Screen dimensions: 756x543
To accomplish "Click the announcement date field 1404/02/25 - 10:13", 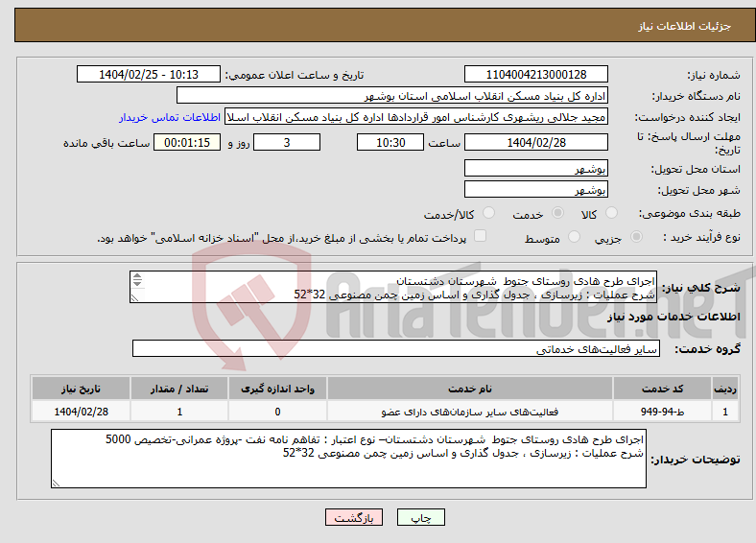I will click(x=149, y=74).
